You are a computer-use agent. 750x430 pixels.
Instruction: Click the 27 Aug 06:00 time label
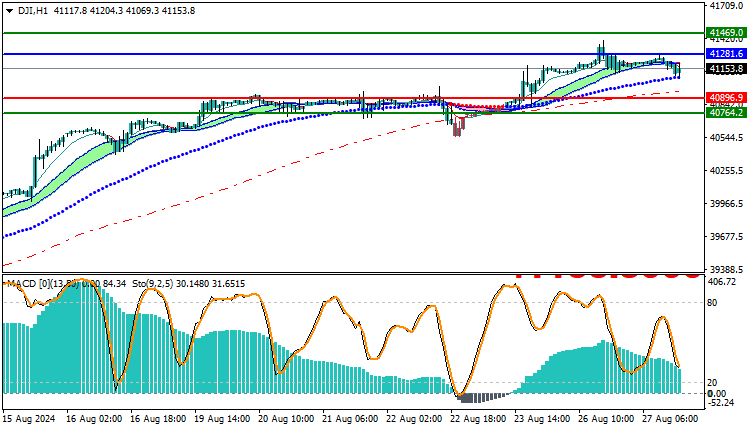[x=670, y=419]
